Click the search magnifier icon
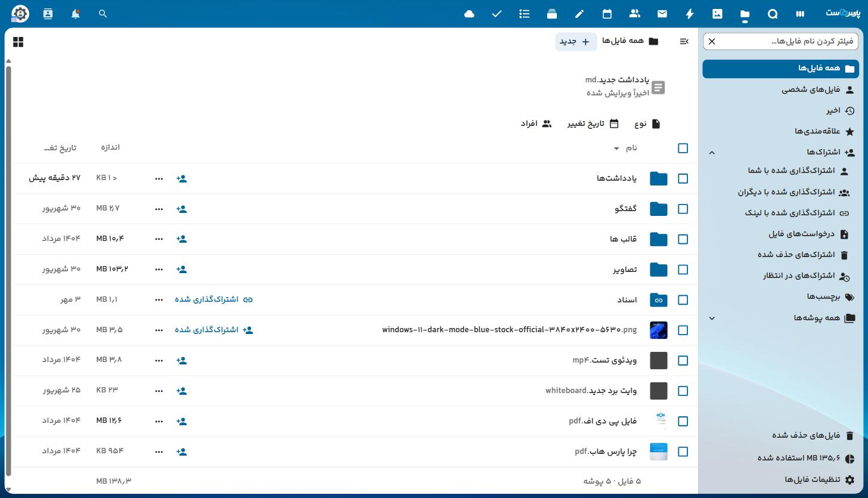The height and width of the screenshot is (498, 868). coord(103,14)
